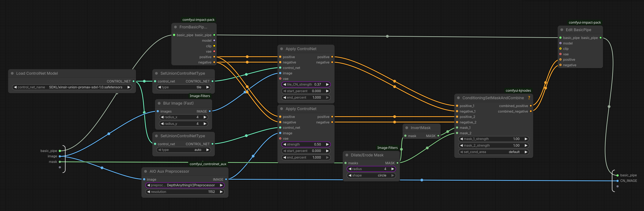Click Dilate/Erode Mask MASK output socket
The image size is (644, 211).
(x=398, y=163)
